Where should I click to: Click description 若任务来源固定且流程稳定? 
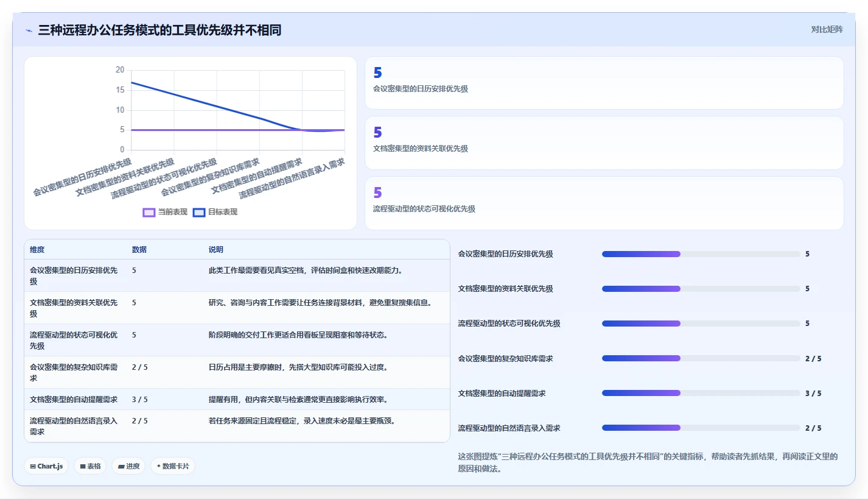coord(302,420)
